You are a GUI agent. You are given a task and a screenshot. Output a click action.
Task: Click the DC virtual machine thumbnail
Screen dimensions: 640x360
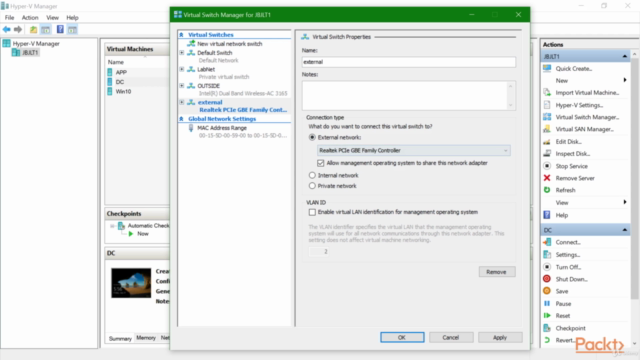tap(131, 283)
